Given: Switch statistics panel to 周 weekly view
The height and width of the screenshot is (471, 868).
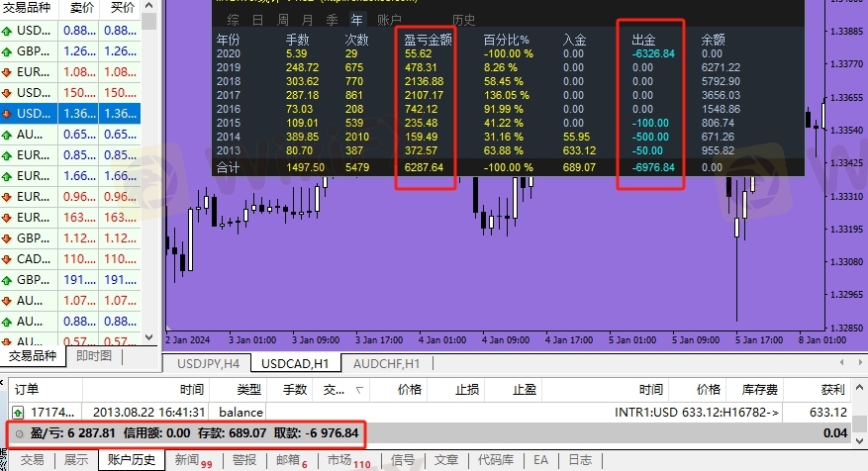Looking at the screenshot, I should pos(282,20).
